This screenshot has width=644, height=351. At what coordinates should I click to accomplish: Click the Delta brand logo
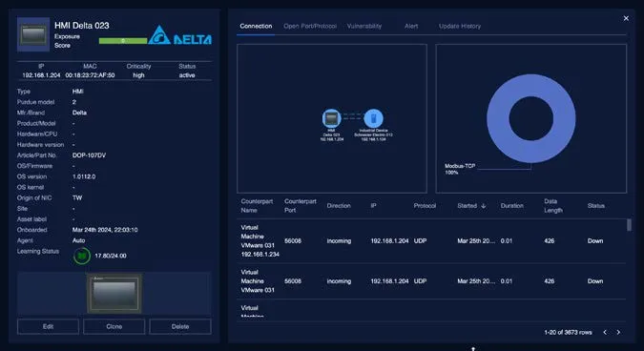180,35
